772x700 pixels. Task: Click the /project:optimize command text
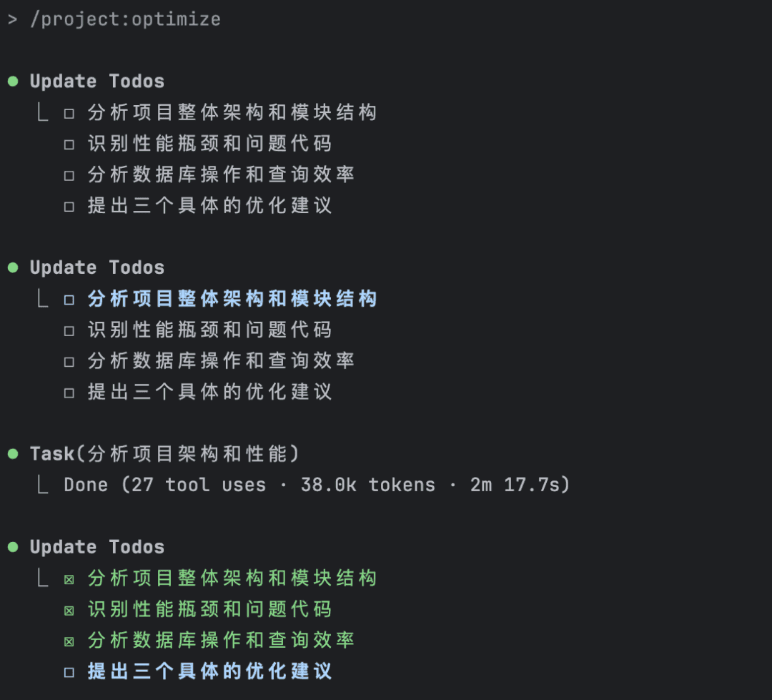[x=125, y=19]
